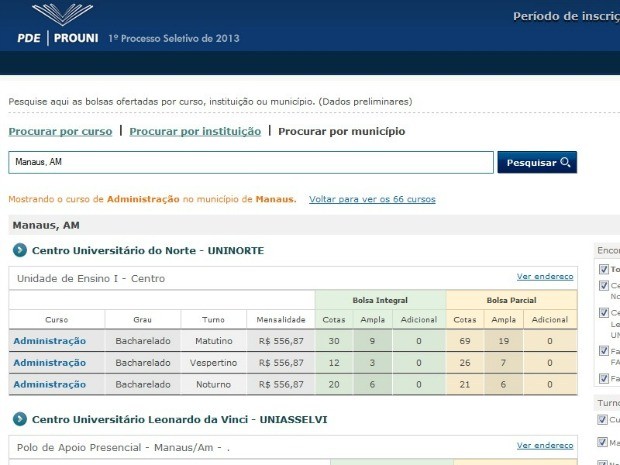Open the Procurar por curso tab

pos(60,131)
